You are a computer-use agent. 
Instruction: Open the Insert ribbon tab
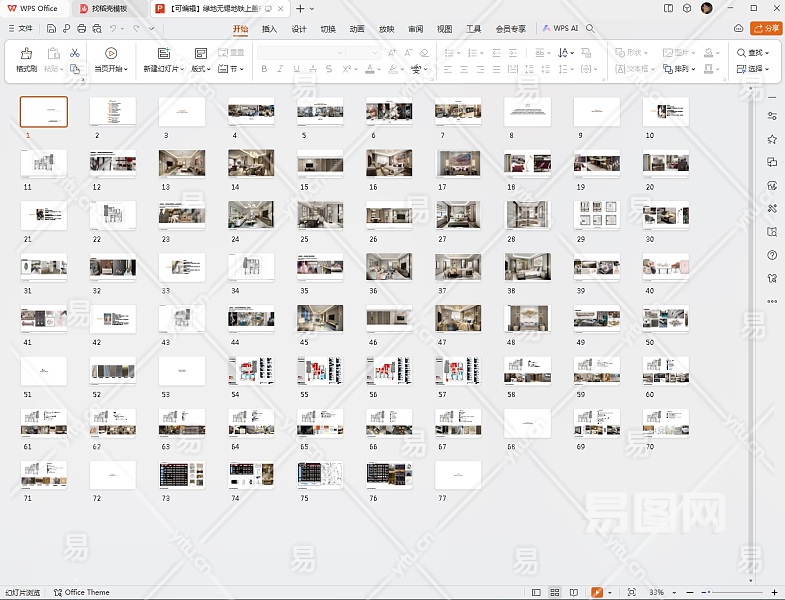[269, 29]
